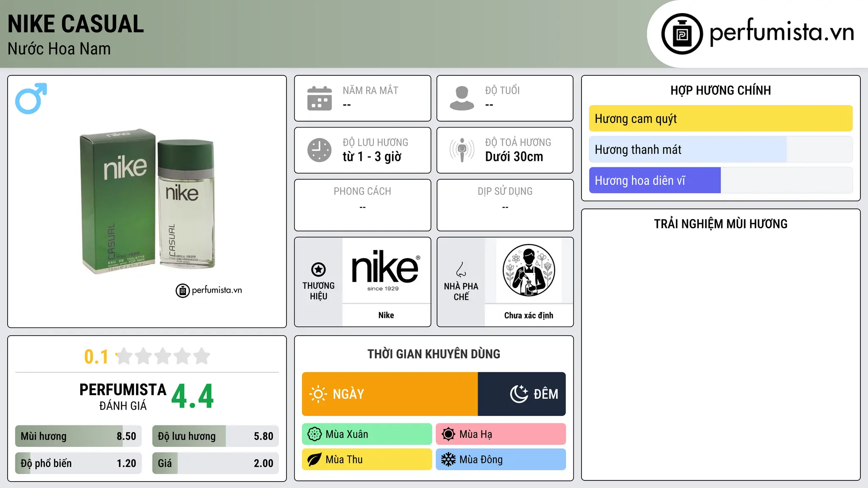Click the snowflake icon next to Mùa Đông

pyautogui.click(x=448, y=460)
